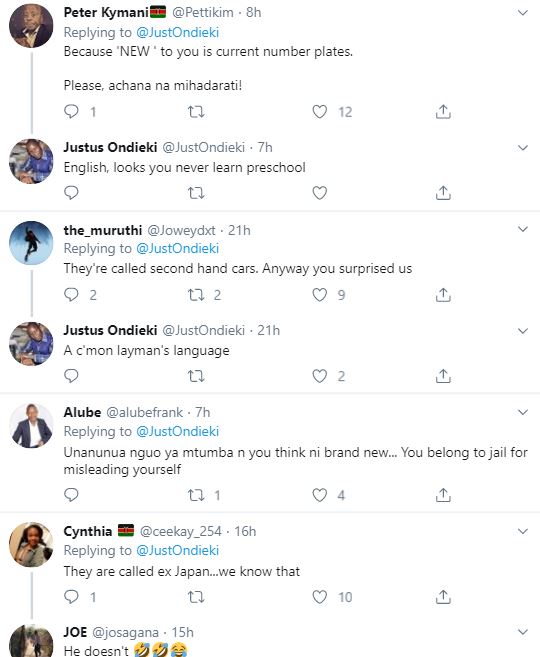Retweet the_muruthi's second hand cars tweet
This screenshot has height=657, width=540.
[196, 295]
